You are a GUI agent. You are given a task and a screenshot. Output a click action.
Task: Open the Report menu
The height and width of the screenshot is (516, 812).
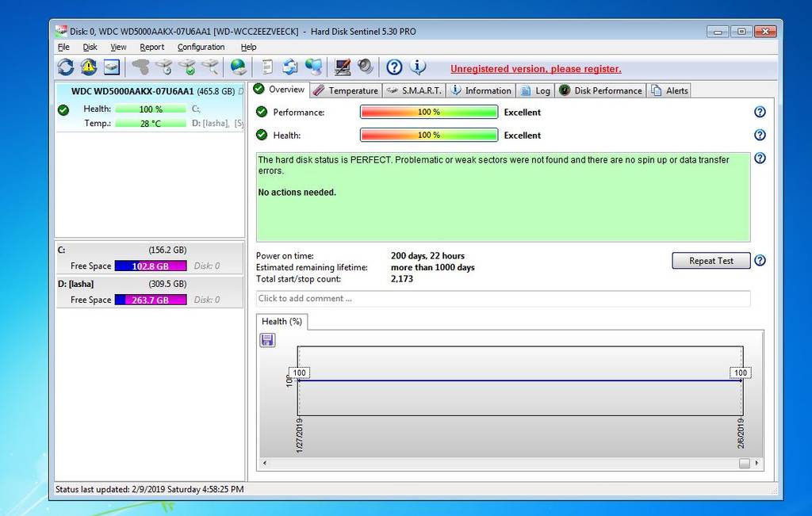151,48
